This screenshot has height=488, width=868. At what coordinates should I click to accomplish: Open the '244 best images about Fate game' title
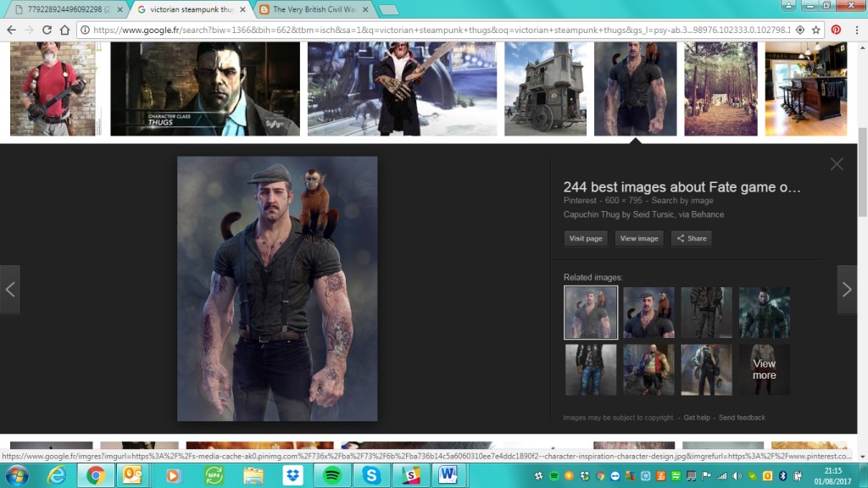click(x=682, y=187)
